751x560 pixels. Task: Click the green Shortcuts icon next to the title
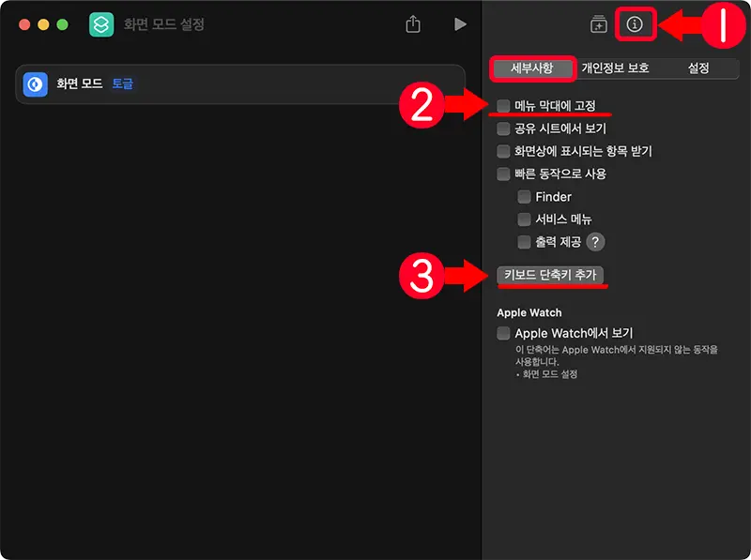tap(103, 23)
